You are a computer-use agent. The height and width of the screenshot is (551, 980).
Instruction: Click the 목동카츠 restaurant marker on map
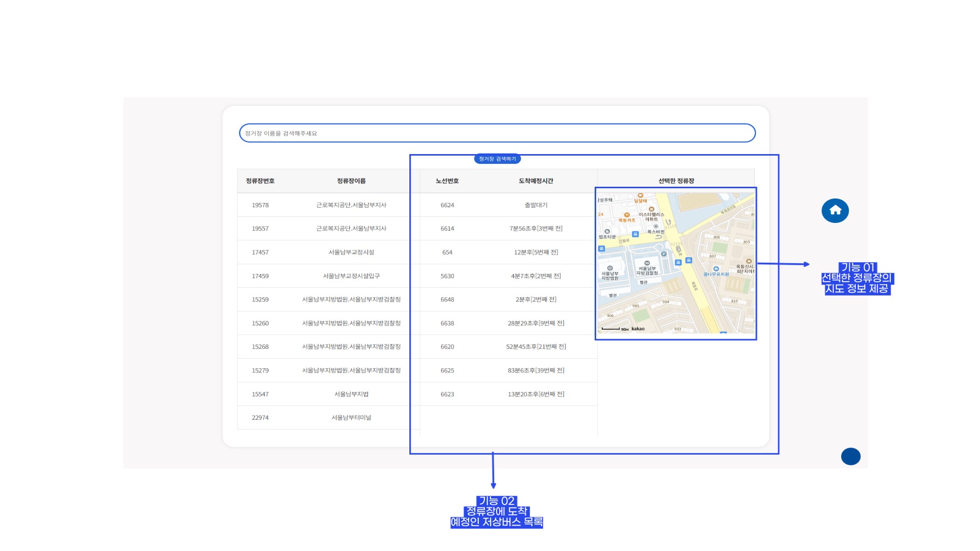pos(627,215)
